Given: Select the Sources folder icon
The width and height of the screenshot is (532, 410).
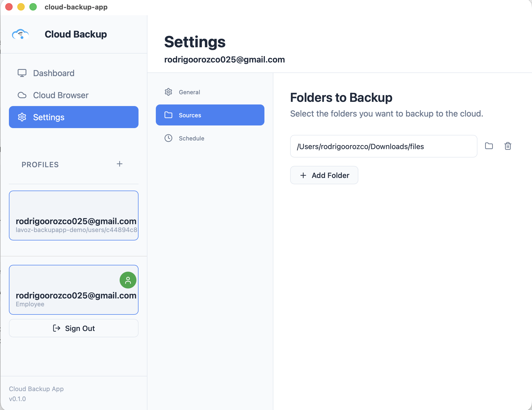Looking at the screenshot, I should [168, 115].
